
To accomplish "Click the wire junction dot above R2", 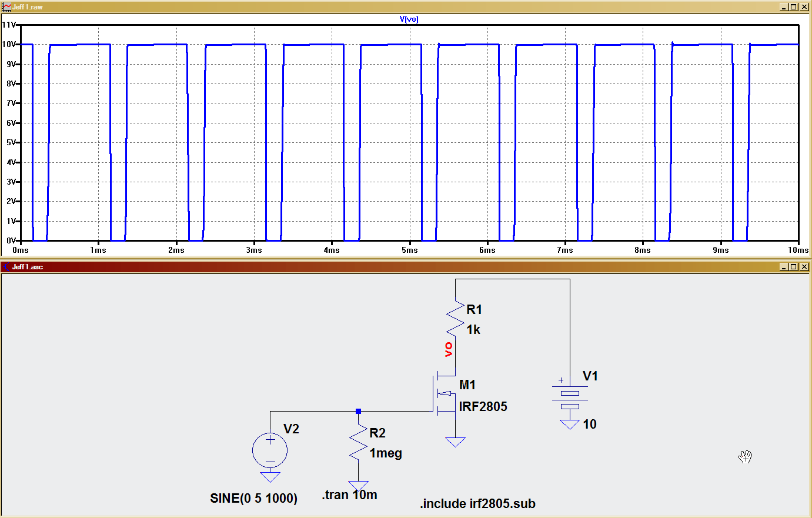I will [x=358, y=411].
